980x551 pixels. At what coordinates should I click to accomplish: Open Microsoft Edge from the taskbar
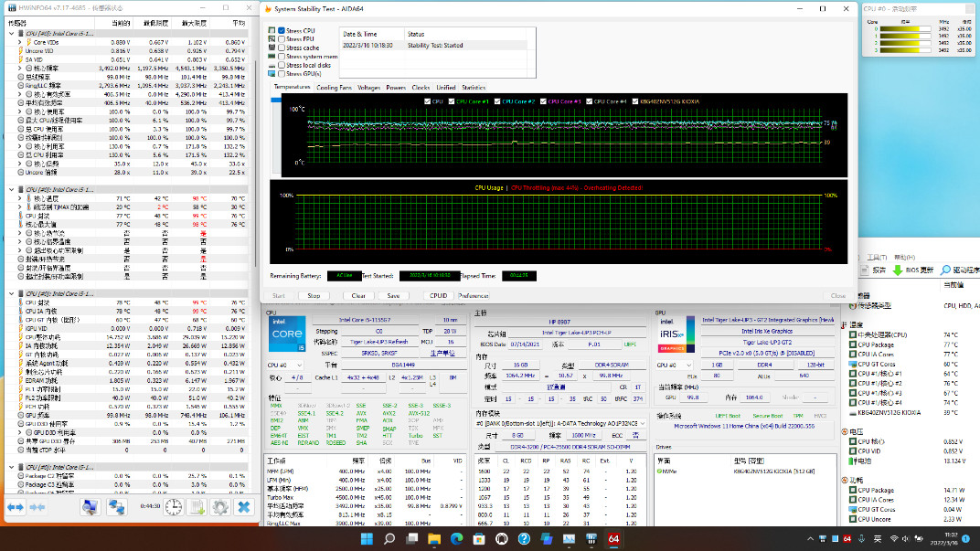click(457, 538)
